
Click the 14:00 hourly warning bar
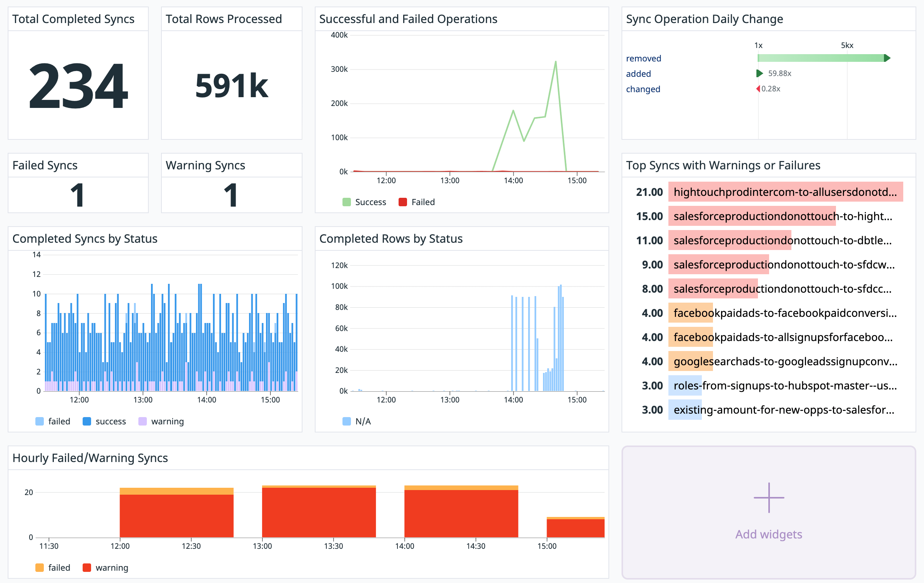[461, 514]
